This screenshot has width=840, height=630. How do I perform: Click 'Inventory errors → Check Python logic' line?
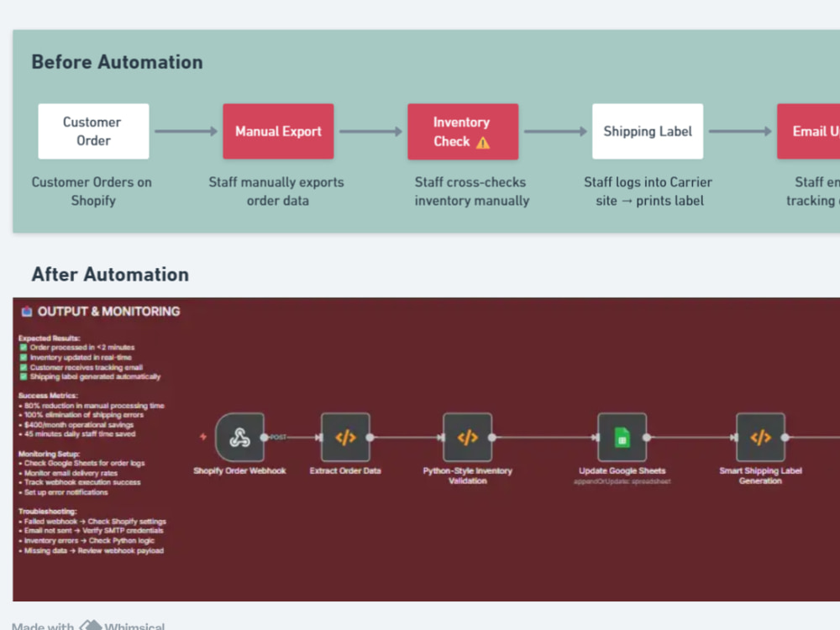click(87, 540)
